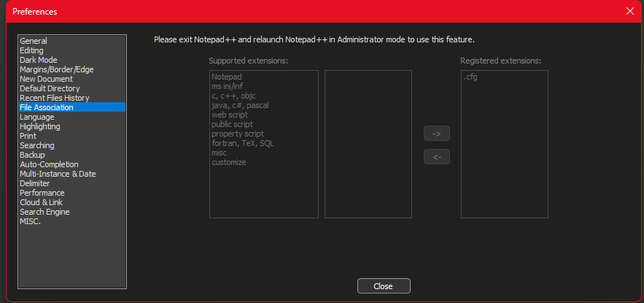Open Auto-Completion settings
Image resolution: width=644 pixels, height=303 pixels.
[72, 164]
